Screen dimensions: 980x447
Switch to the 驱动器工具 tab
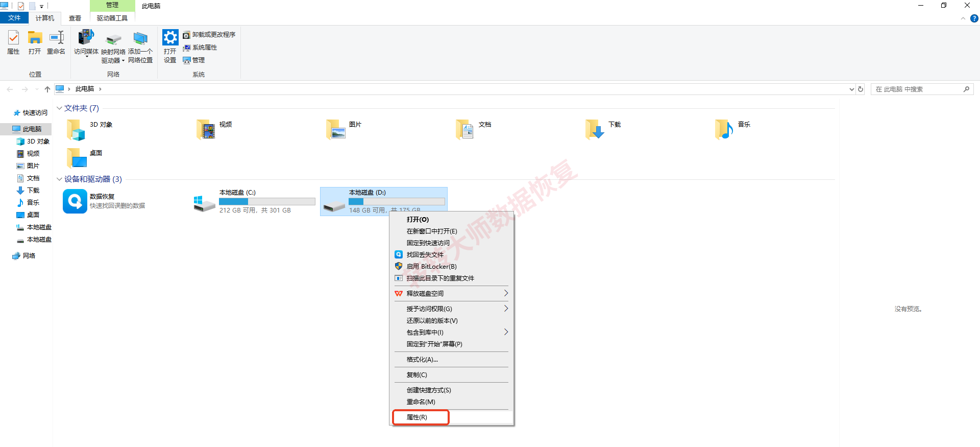[x=112, y=18]
